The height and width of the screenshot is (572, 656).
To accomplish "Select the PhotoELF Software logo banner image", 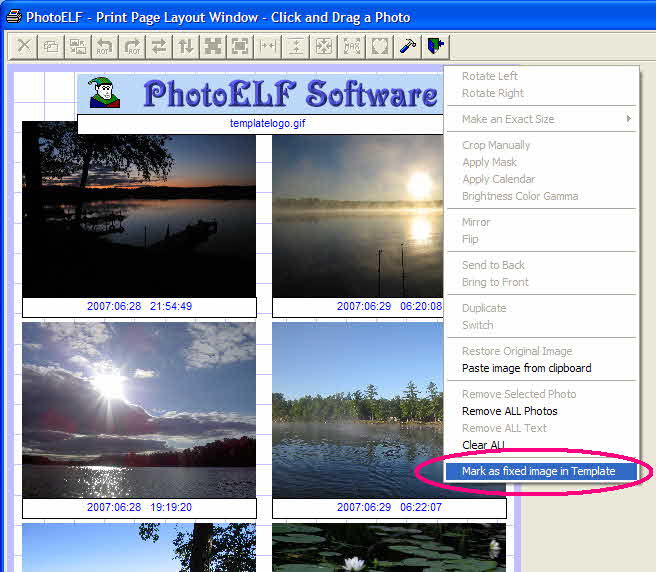I will (x=260, y=94).
